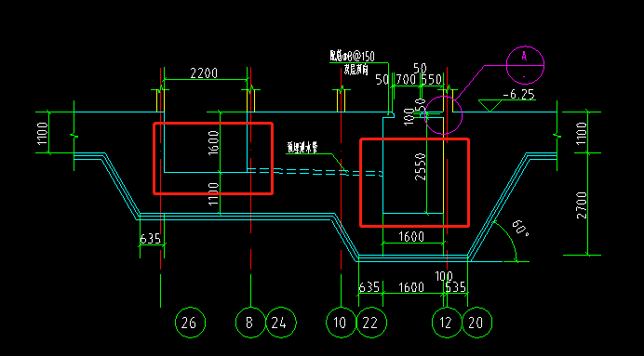Click the 635 dimension beside the 1600 bottom dimension
Viewport: 644px width, 356px height.
369,287
